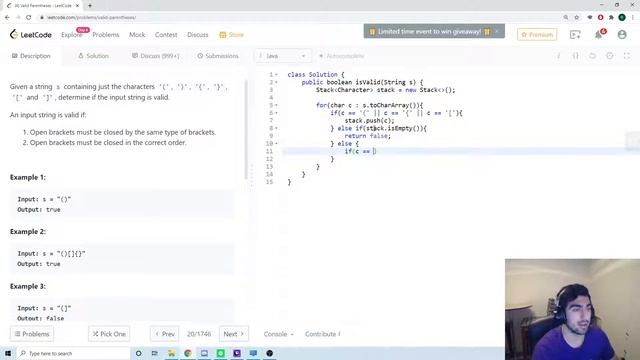Click the 20/1746 problem counter
The width and height of the screenshot is (640, 360).
tap(199, 334)
